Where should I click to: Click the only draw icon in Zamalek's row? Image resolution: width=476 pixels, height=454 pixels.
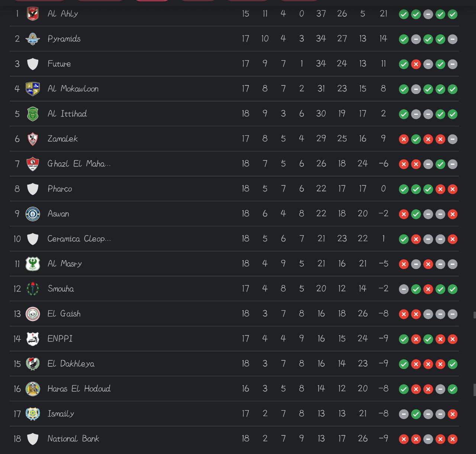coord(452,139)
